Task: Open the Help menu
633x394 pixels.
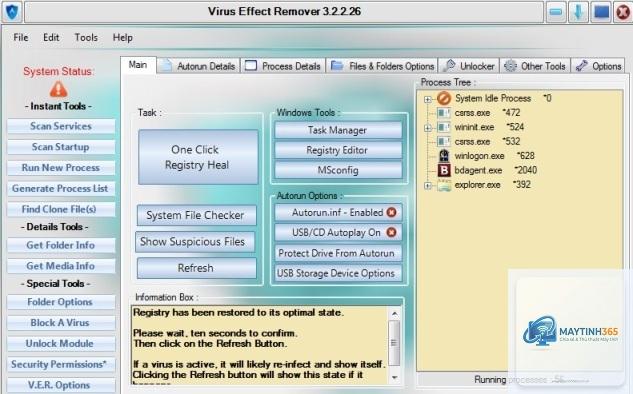Action: [123, 38]
